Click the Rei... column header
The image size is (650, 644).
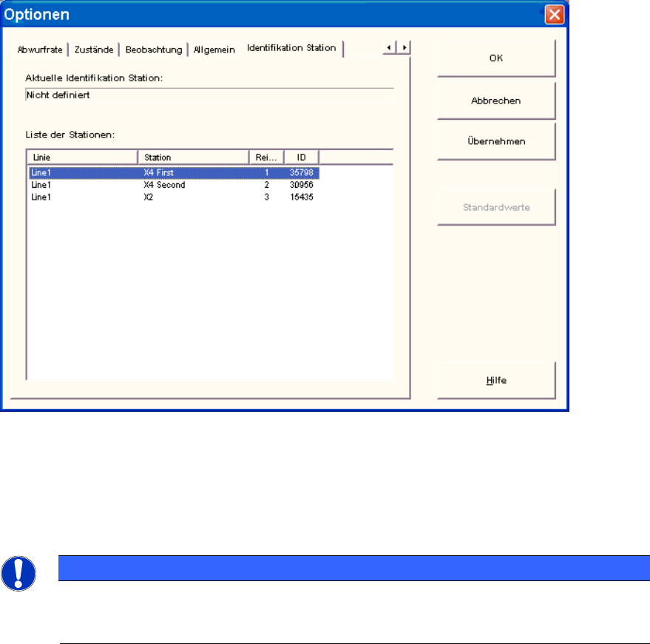click(266, 157)
